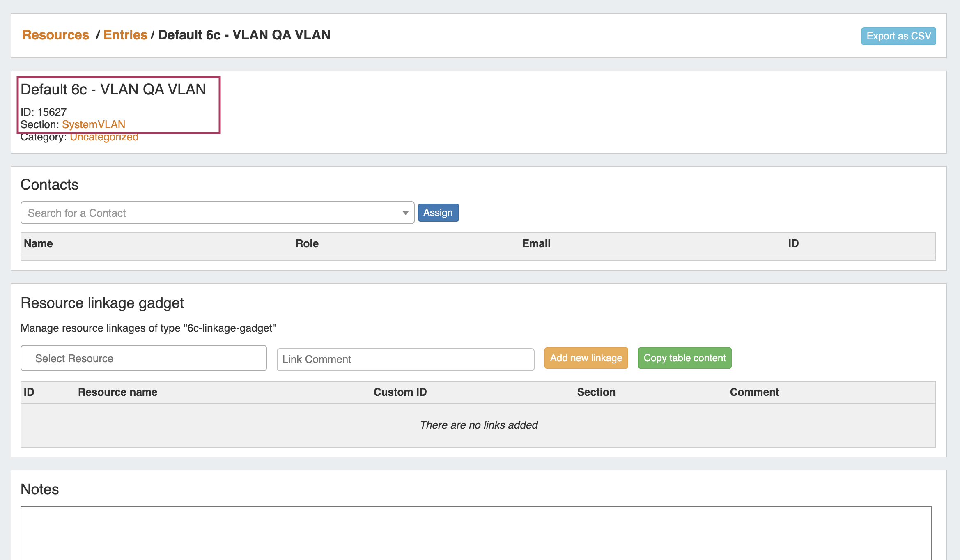Screen dimensions: 960x560
Task: Click the Custom ID column header
Action: click(x=400, y=392)
